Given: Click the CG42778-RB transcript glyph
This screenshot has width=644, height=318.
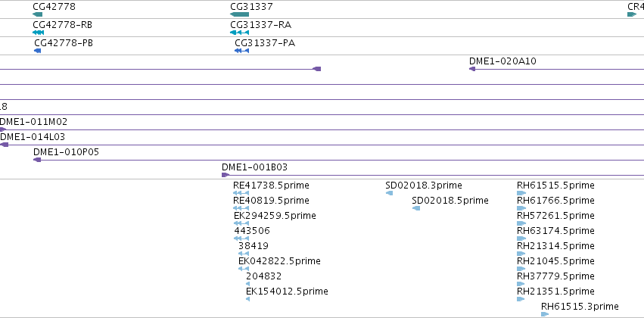Looking at the screenshot, I should coord(38,33).
